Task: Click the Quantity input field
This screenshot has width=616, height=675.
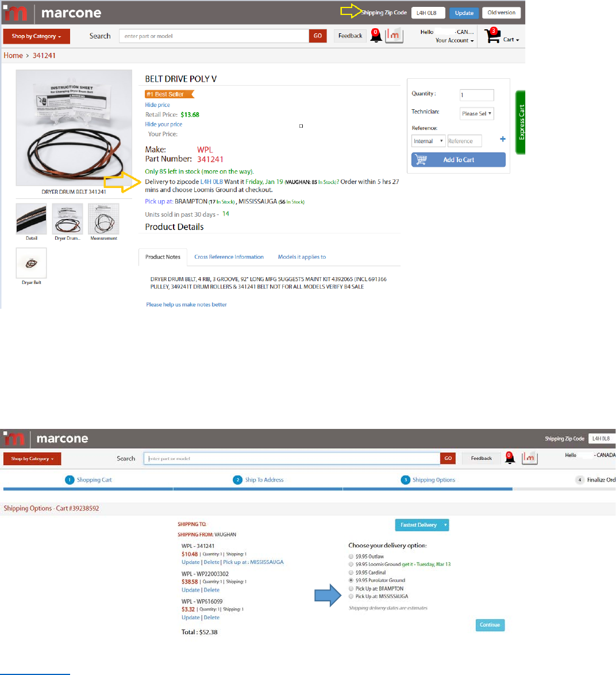Action: pyautogui.click(x=476, y=95)
